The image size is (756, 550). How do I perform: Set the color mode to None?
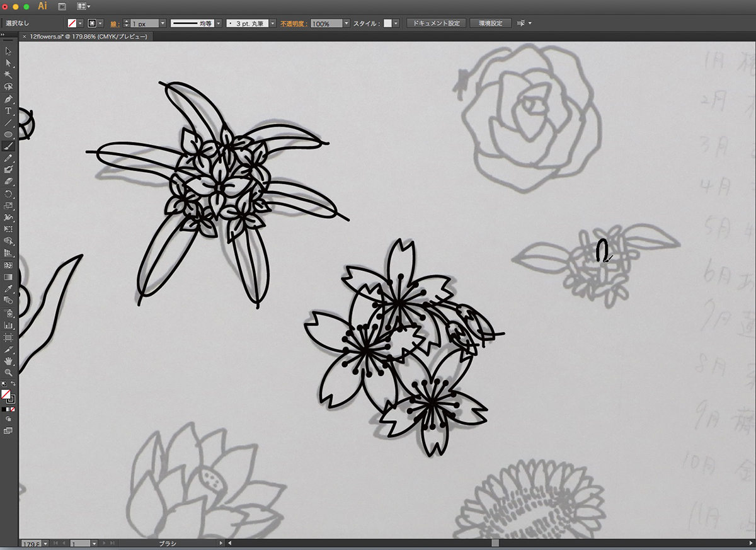click(13, 409)
